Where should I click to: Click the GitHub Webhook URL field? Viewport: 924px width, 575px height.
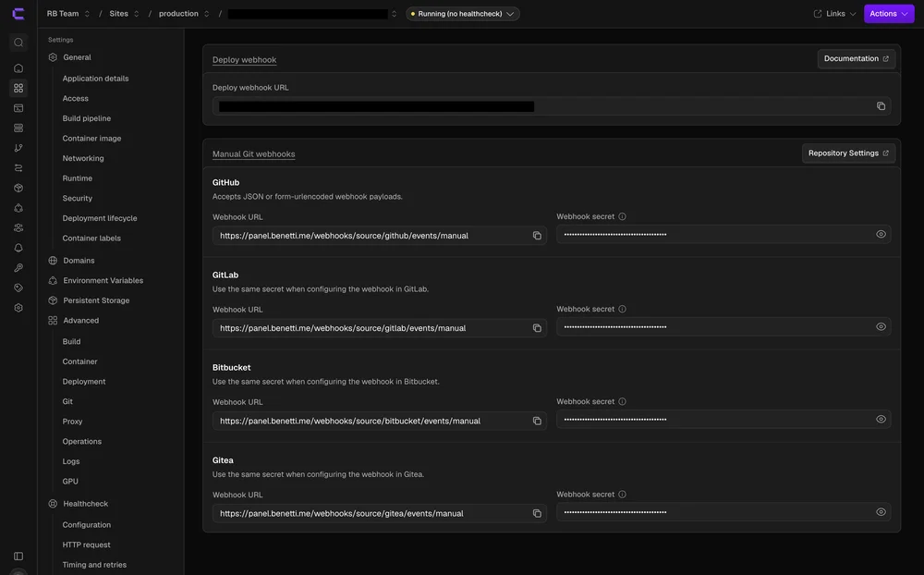coord(380,236)
